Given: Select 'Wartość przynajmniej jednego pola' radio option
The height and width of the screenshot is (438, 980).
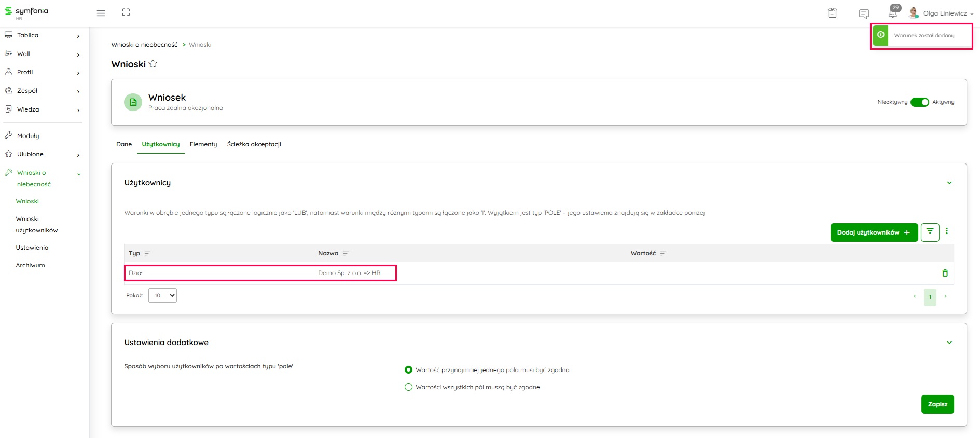Looking at the screenshot, I should pyautogui.click(x=408, y=370).
